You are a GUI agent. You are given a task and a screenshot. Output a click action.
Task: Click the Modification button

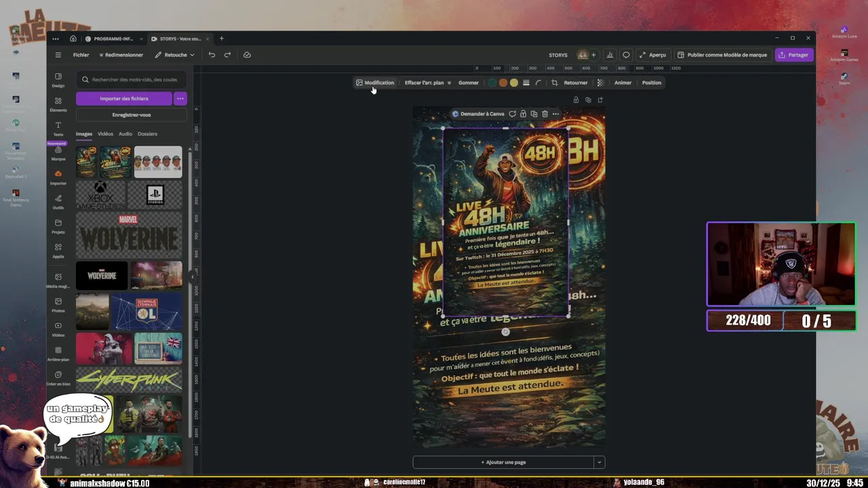click(375, 83)
